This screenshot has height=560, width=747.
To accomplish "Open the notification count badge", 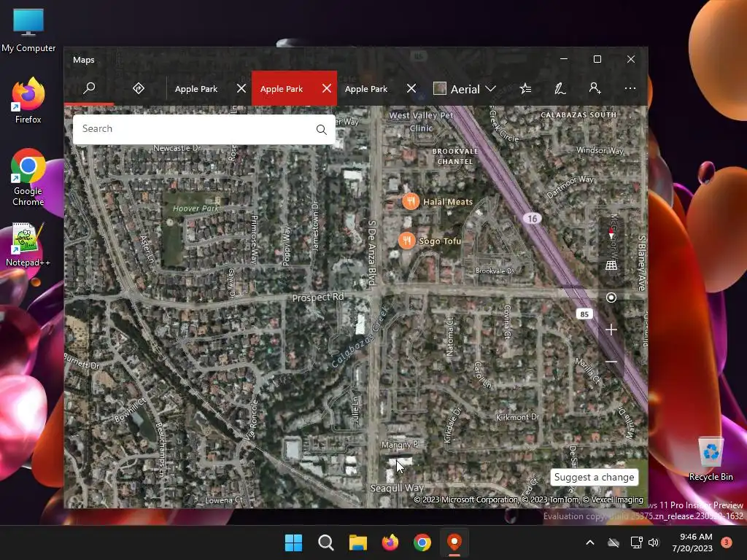I will point(727,542).
